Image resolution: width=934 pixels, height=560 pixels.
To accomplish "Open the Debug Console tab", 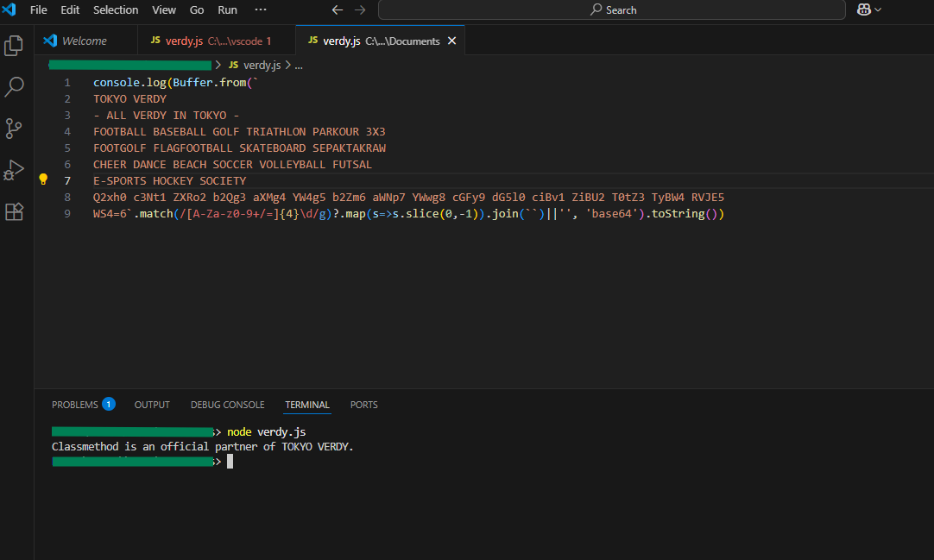I will (x=228, y=405).
